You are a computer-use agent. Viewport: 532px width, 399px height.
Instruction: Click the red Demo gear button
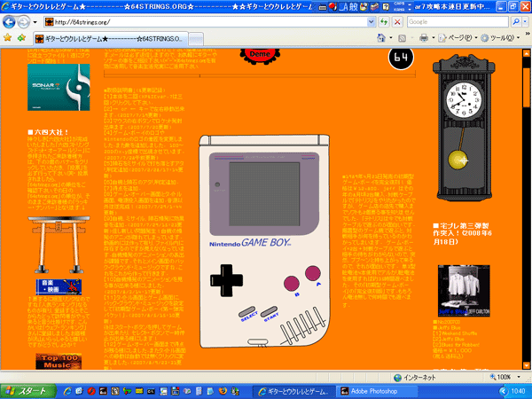(x=260, y=55)
